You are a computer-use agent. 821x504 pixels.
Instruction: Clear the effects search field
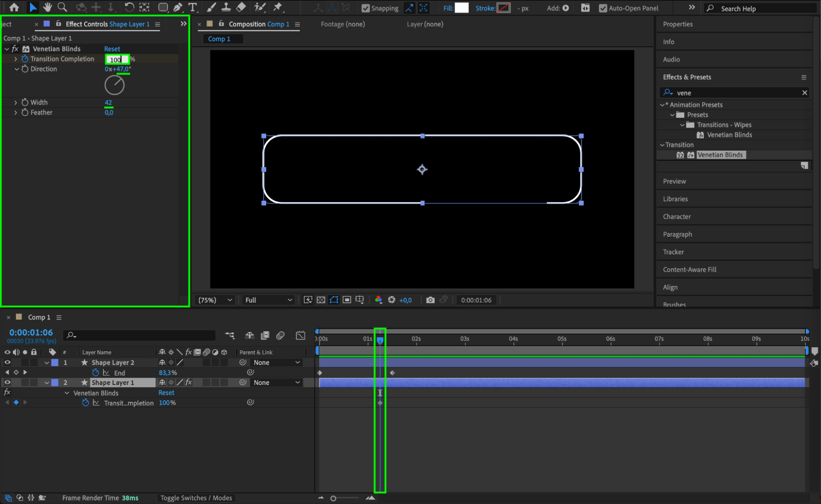(x=804, y=93)
